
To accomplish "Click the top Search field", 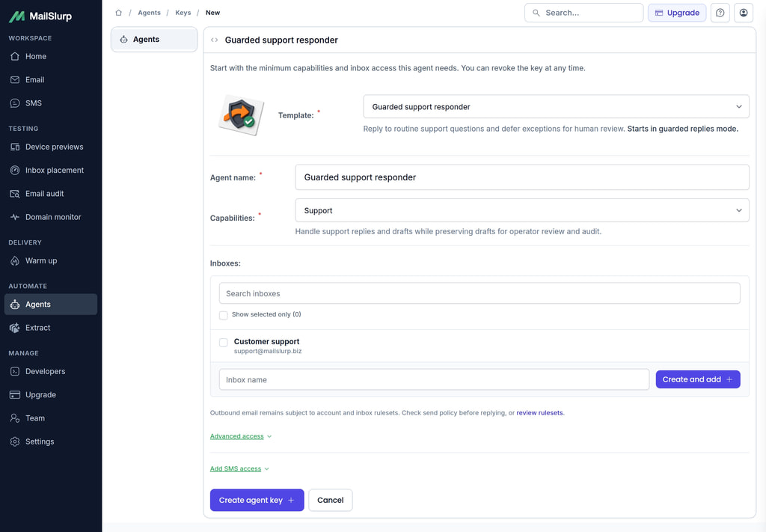I will pos(583,13).
